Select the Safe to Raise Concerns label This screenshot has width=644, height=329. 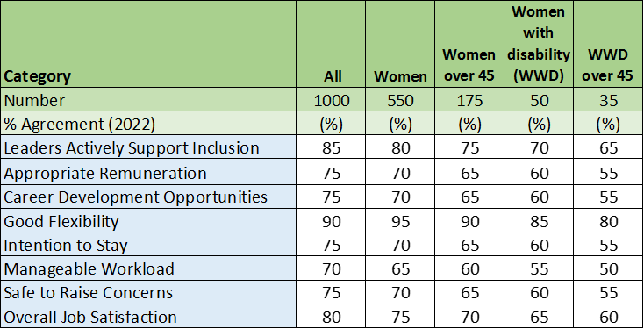point(148,292)
